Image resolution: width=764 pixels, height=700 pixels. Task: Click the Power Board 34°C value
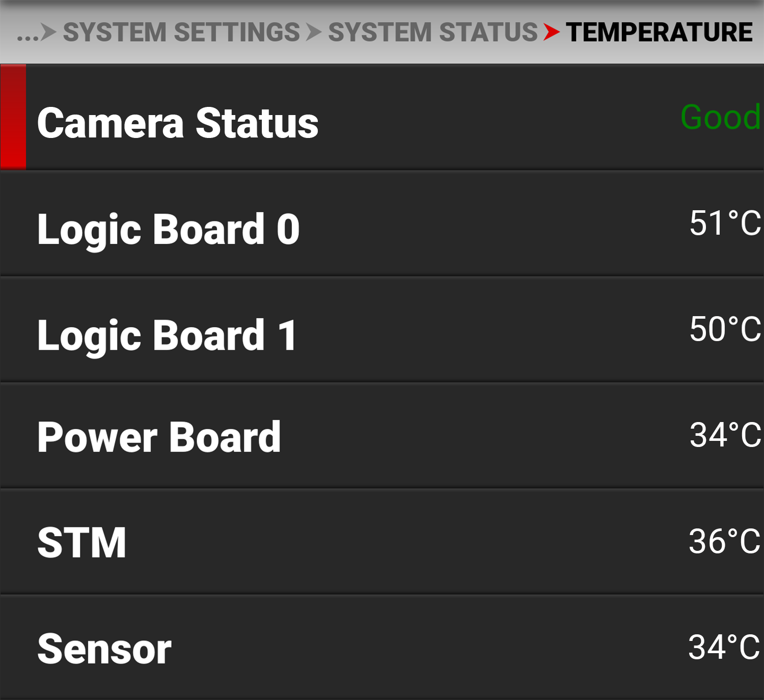[x=725, y=435]
